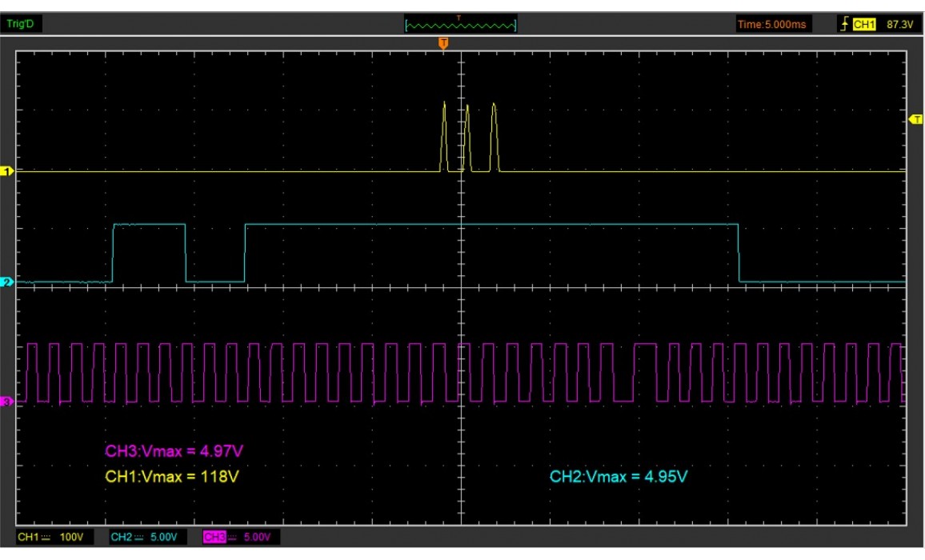Toggle the CH2 label in bottom bar

click(121, 537)
